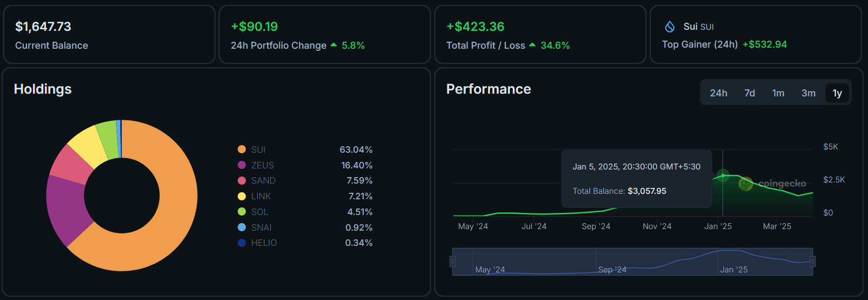Select the 3m performance tab
868x300 pixels.
(x=808, y=93)
